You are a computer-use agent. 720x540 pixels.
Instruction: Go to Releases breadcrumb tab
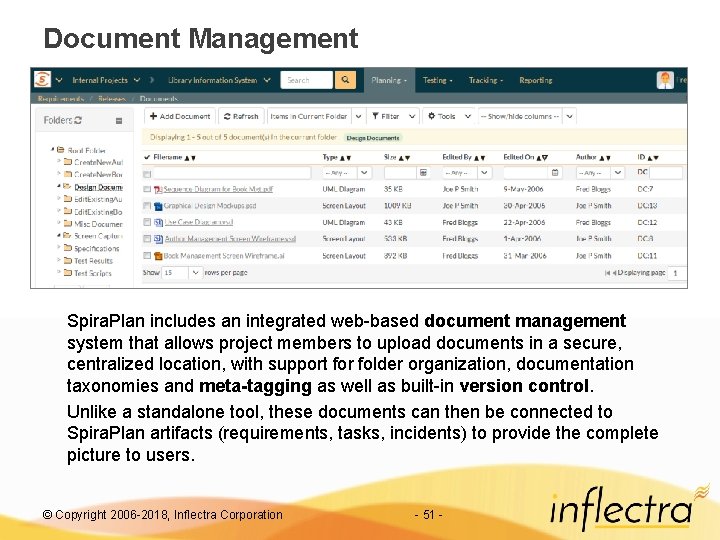112,99
